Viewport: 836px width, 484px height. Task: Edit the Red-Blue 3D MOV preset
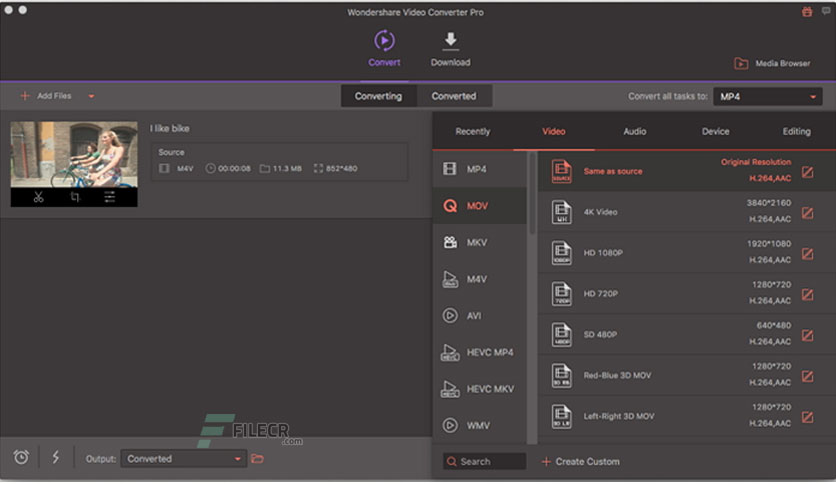[x=808, y=376]
